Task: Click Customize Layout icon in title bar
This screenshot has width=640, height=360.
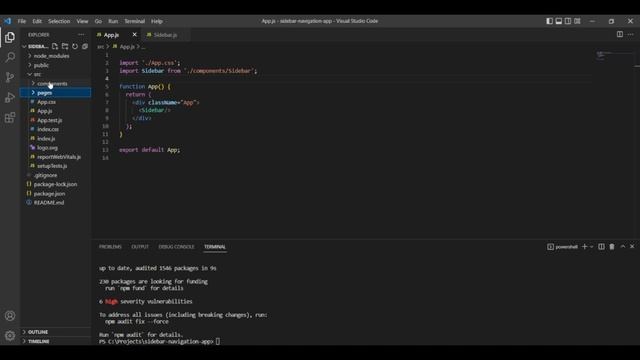Action: [577, 21]
